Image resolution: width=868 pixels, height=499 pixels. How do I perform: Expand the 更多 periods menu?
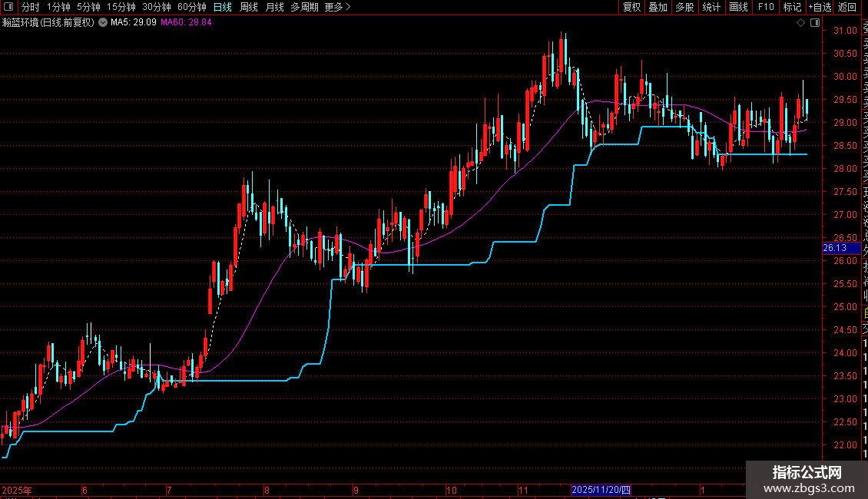[x=338, y=7]
